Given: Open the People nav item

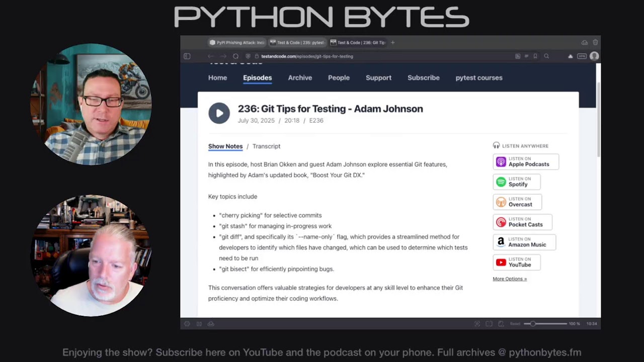Looking at the screenshot, I should click(339, 78).
